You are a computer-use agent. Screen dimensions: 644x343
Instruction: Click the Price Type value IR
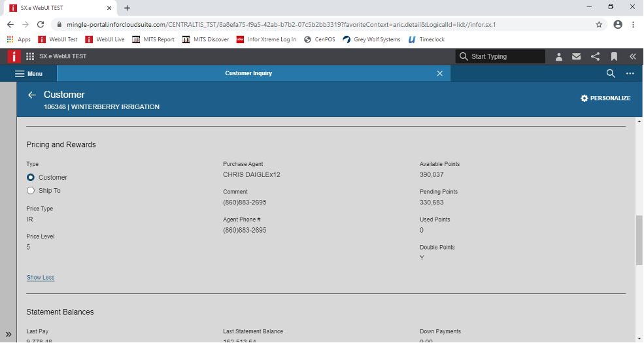tap(29, 220)
